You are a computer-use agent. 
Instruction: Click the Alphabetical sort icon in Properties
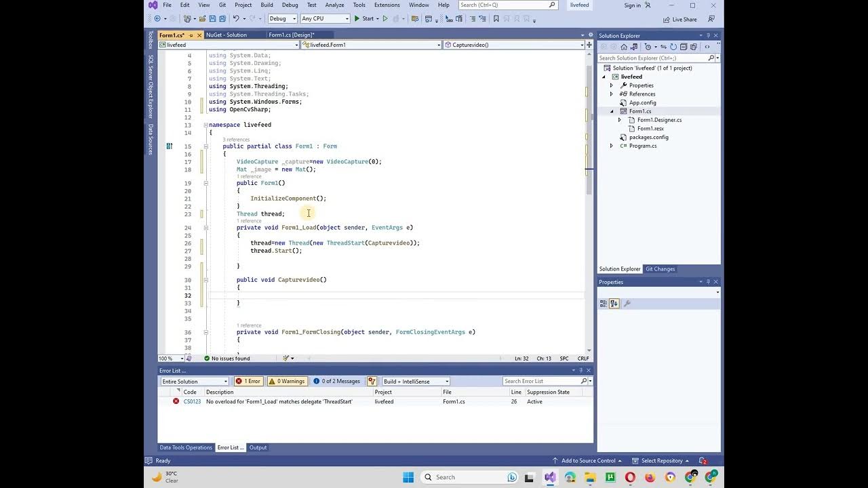[614, 304]
